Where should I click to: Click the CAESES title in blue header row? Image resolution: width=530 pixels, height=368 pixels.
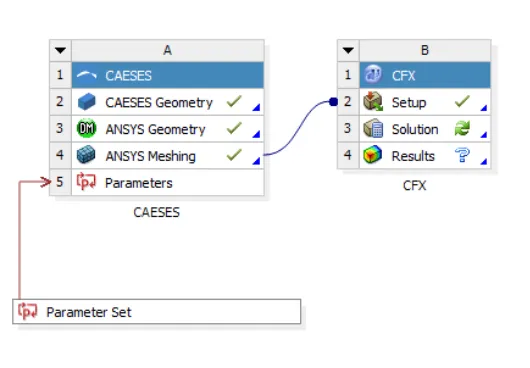[128, 75]
